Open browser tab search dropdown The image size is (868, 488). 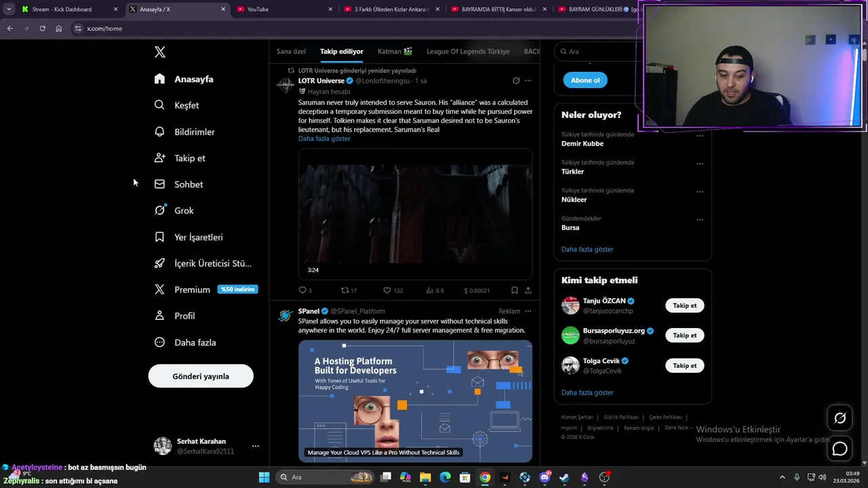pos(9,9)
